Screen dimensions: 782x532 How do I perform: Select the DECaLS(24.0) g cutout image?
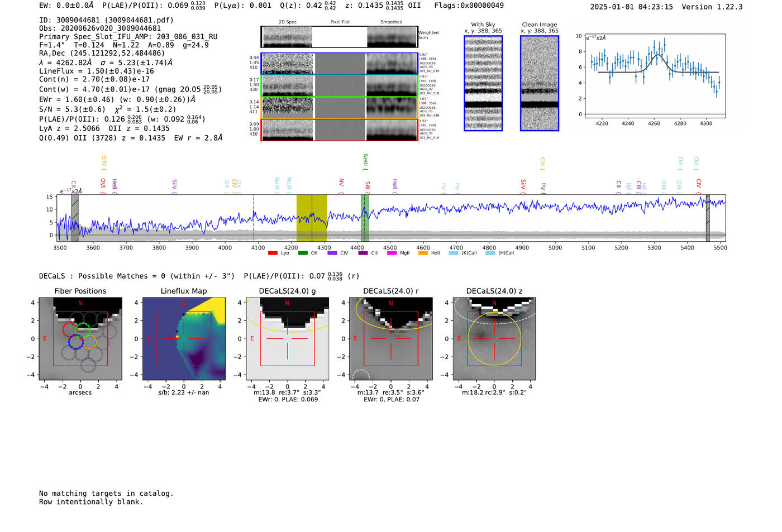click(x=288, y=339)
